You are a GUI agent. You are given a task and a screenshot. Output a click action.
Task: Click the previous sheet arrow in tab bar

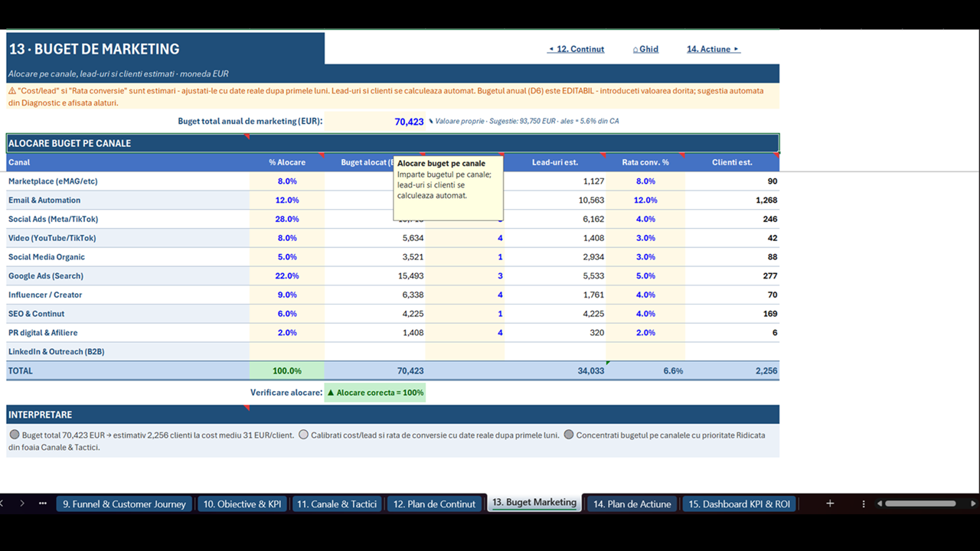(x=2, y=504)
